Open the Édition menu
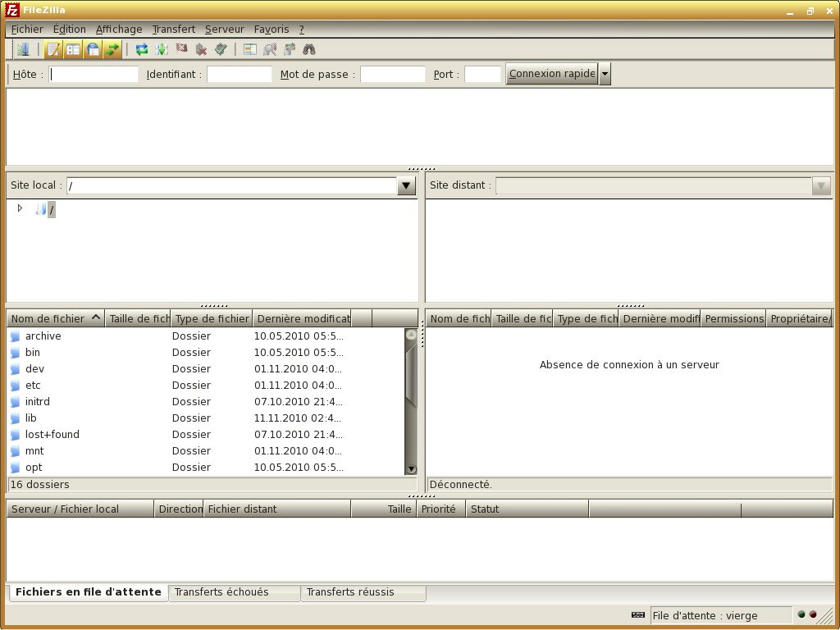The width and height of the screenshot is (840, 630). (x=69, y=30)
